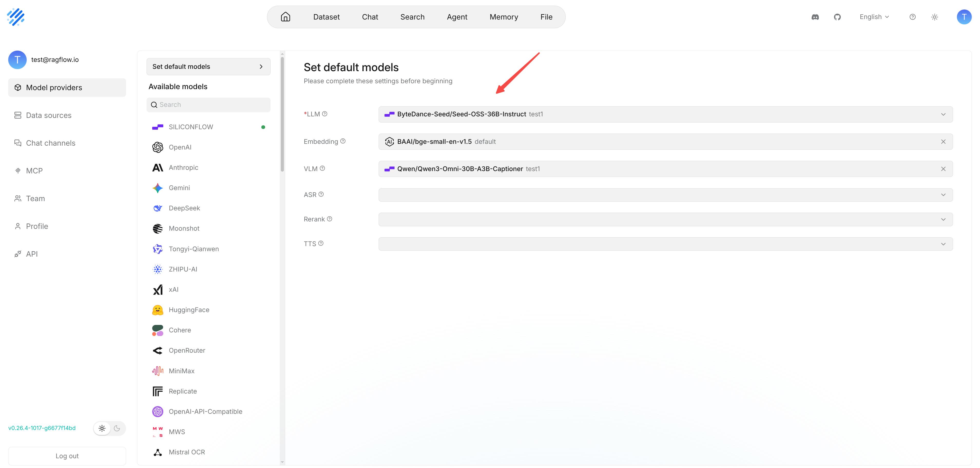The image size is (980, 468).
Task: Open the MCP settings page
Action: (x=67, y=171)
